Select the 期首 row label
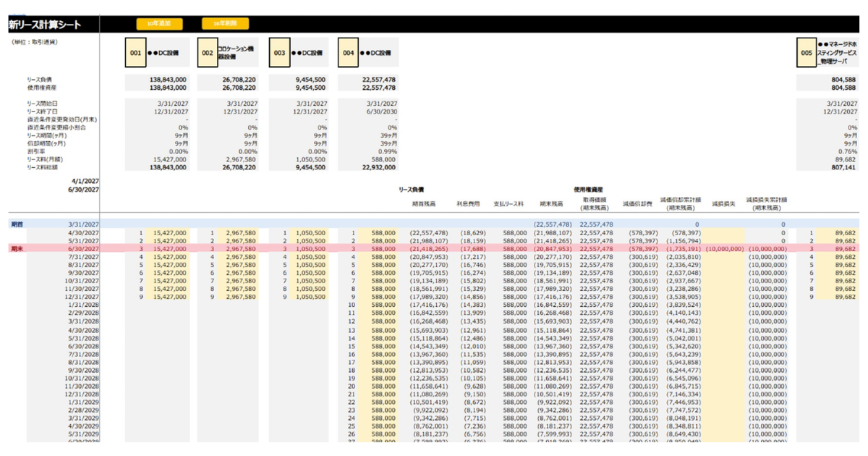This screenshot has height=456, width=868. (x=16, y=224)
